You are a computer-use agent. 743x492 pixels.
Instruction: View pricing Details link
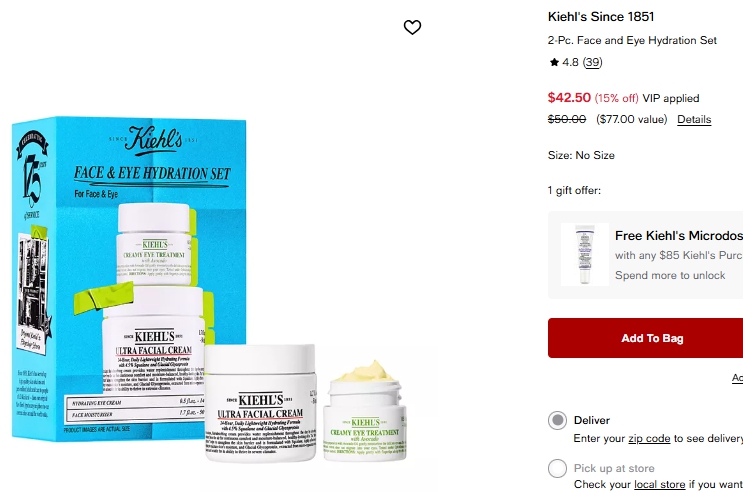(x=694, y=119)
